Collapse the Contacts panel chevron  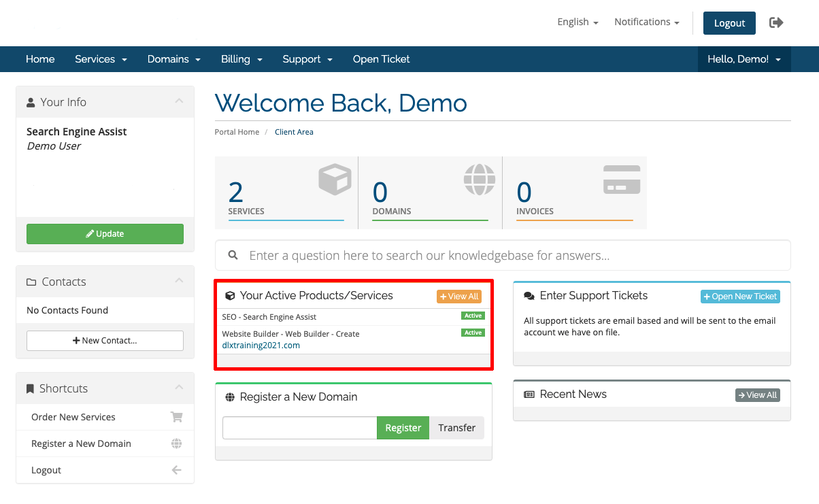click(179, 281)
